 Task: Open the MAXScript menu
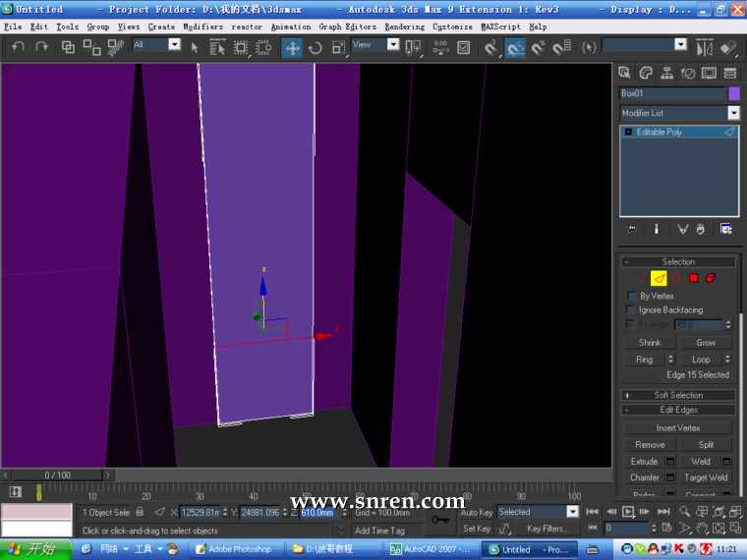click(x=500, y=27)
